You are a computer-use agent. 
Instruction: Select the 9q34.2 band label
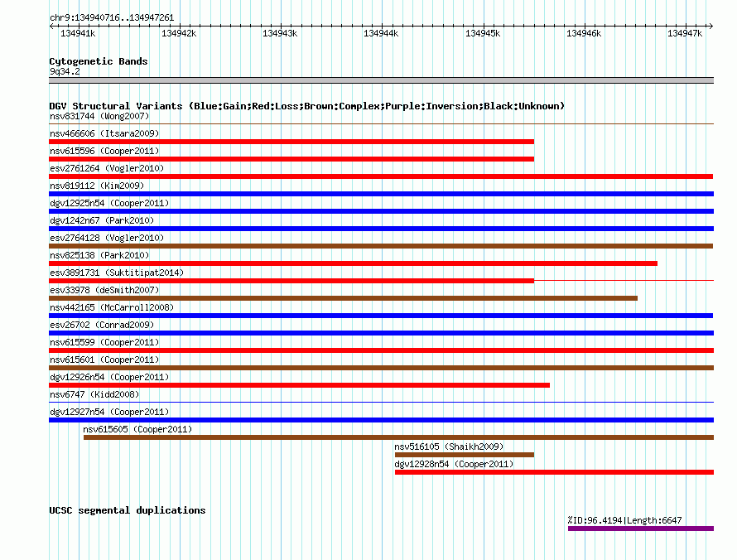click(x=65, y=71)
